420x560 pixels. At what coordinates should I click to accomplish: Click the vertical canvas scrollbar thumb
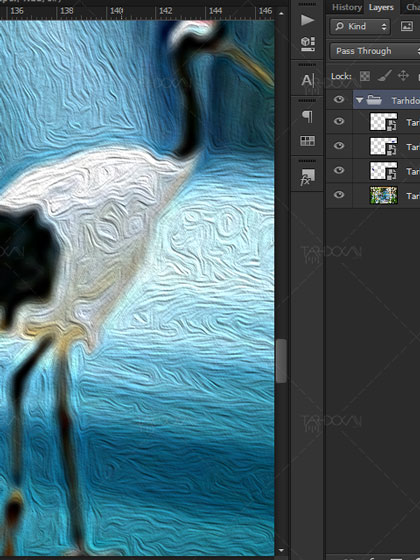pos(281,361)
